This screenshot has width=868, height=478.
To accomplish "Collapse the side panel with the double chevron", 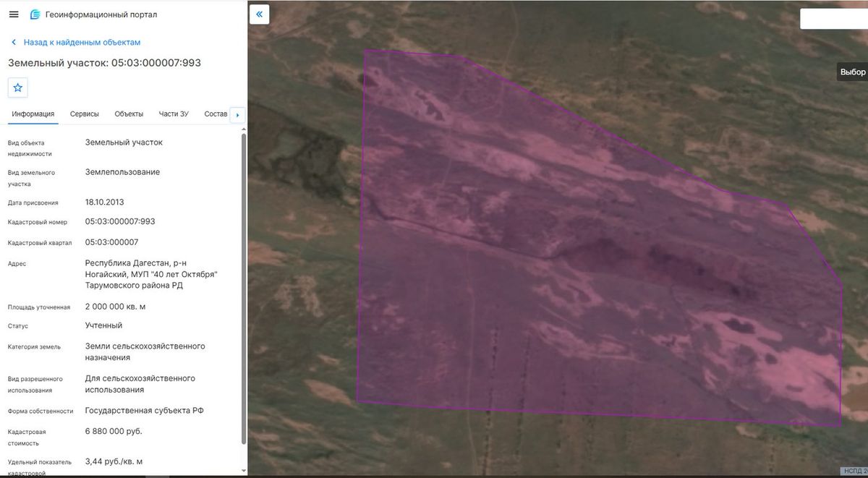I will [259, 14].
